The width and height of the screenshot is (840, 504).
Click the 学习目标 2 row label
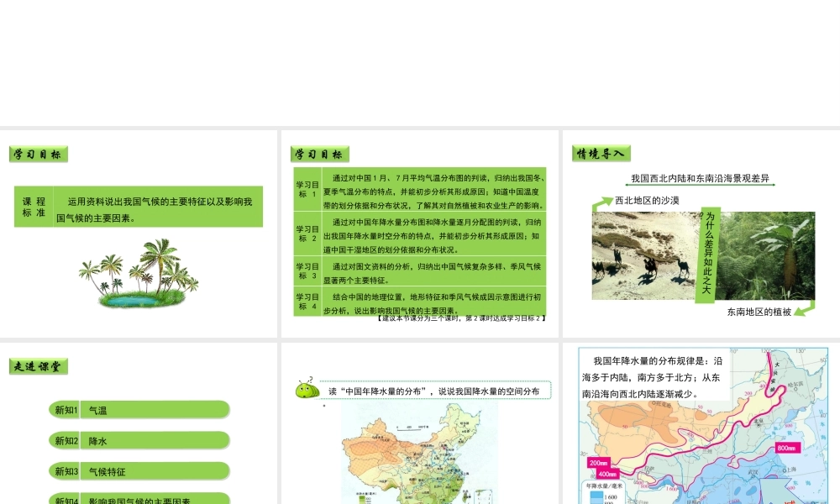(307, 234)
